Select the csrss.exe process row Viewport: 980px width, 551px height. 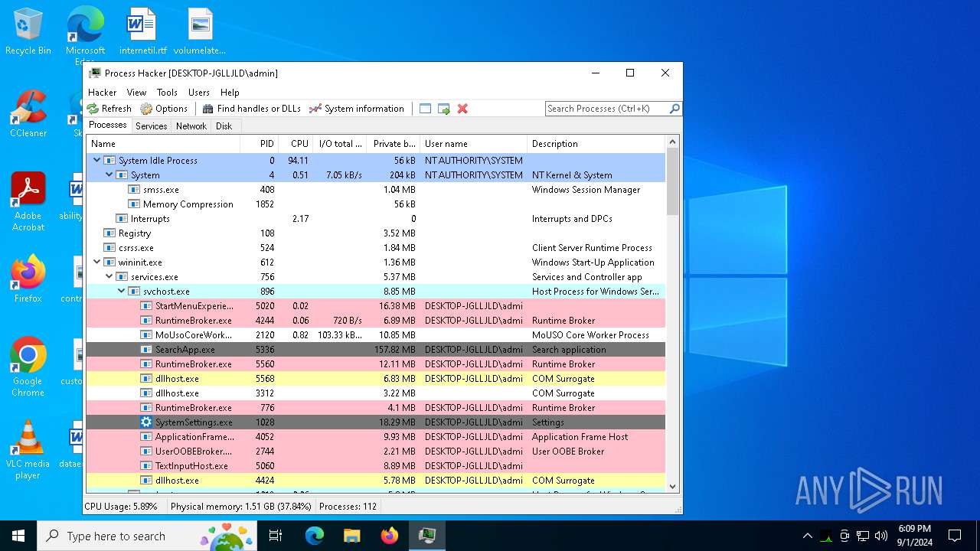(375, 248)
